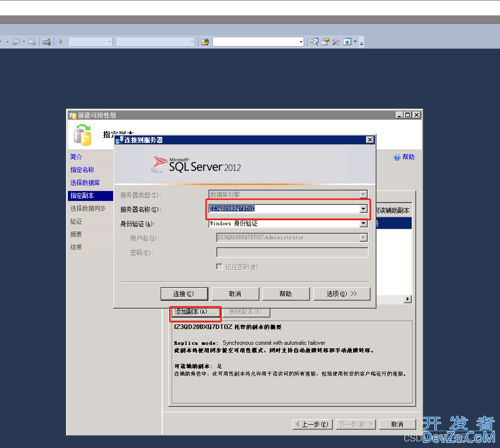Image resolution: width=500 pixels, height=448 pixels.
Task: Open the second disabled wide toolbar combo box
Action: (x=155, y=42)
